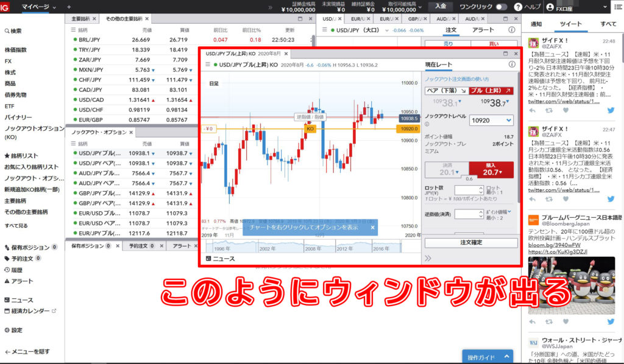624x364 pixels.
Task: Click the 入金 deposit button
Action: [x=441, y=7]
